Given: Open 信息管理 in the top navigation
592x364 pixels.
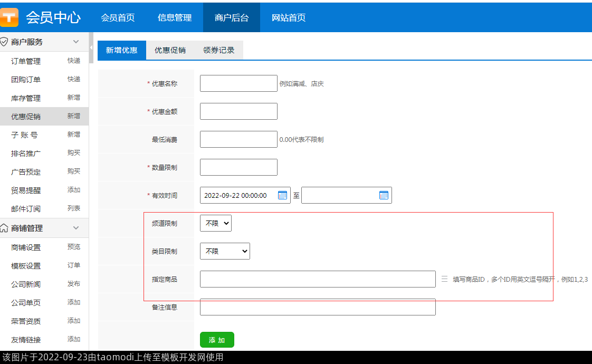Looking at the screenshot, I should tap(175, 17).
